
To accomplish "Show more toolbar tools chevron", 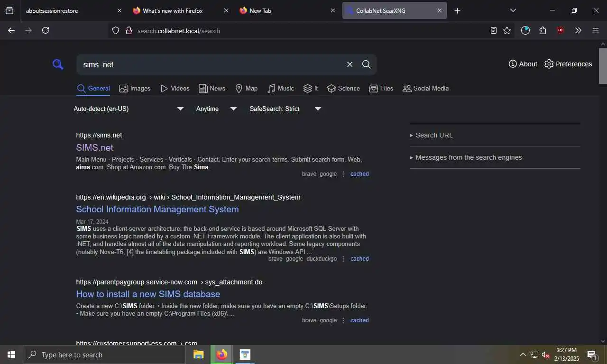I will [x=578, y=30].
